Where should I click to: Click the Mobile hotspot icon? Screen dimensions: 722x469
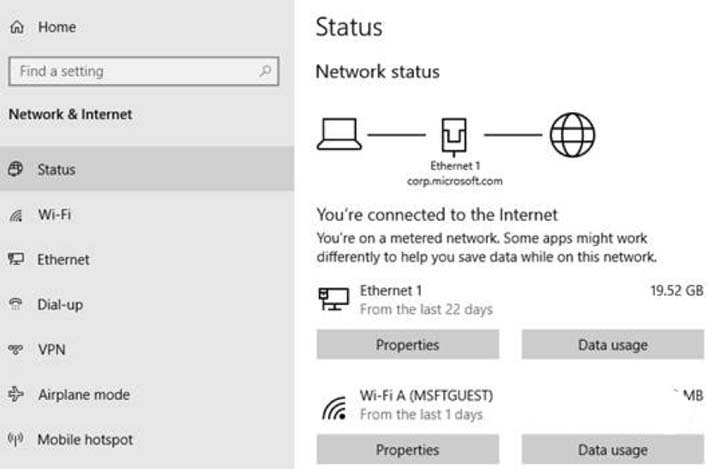point(16,440)
